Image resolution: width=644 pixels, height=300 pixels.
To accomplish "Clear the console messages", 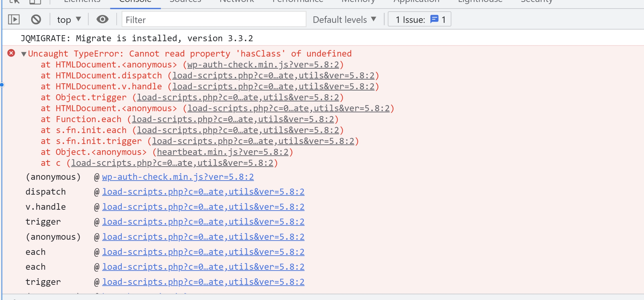I will click(36, 19).
